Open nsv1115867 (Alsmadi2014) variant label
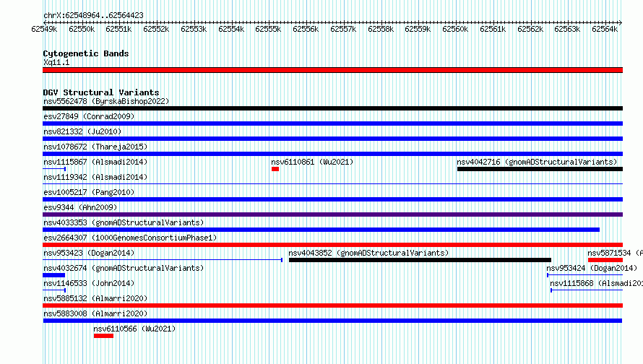 [95, 162]
